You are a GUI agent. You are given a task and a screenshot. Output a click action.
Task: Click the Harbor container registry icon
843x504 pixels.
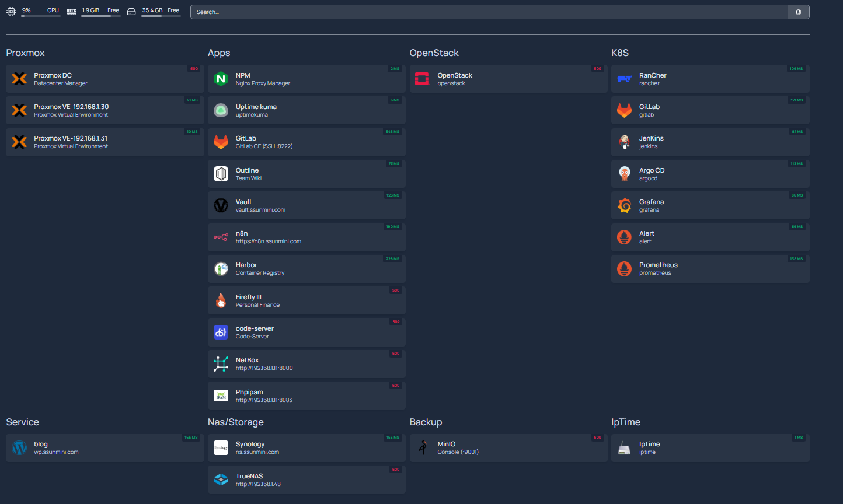coord(221,268)
